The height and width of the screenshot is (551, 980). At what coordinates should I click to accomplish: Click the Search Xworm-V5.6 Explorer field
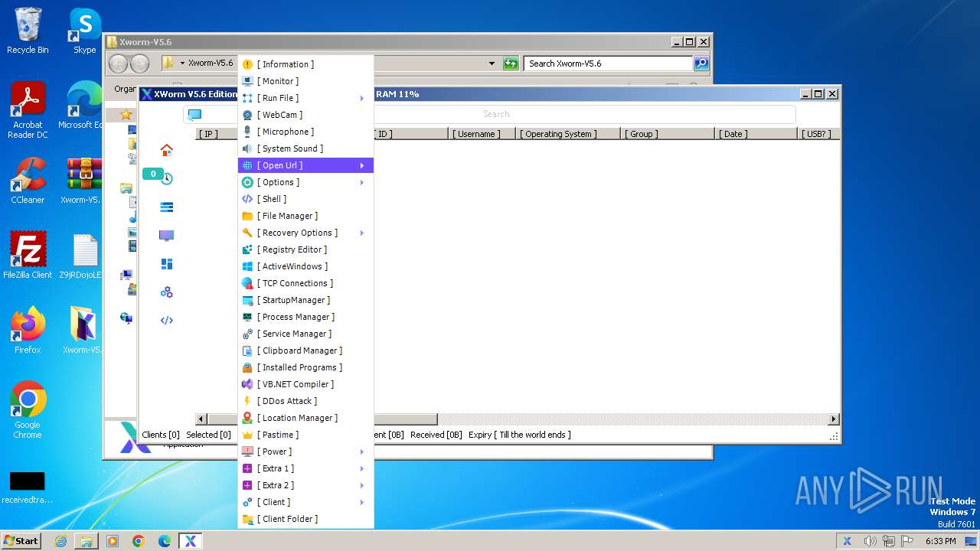pyautogui.click(x=608, y=64)
